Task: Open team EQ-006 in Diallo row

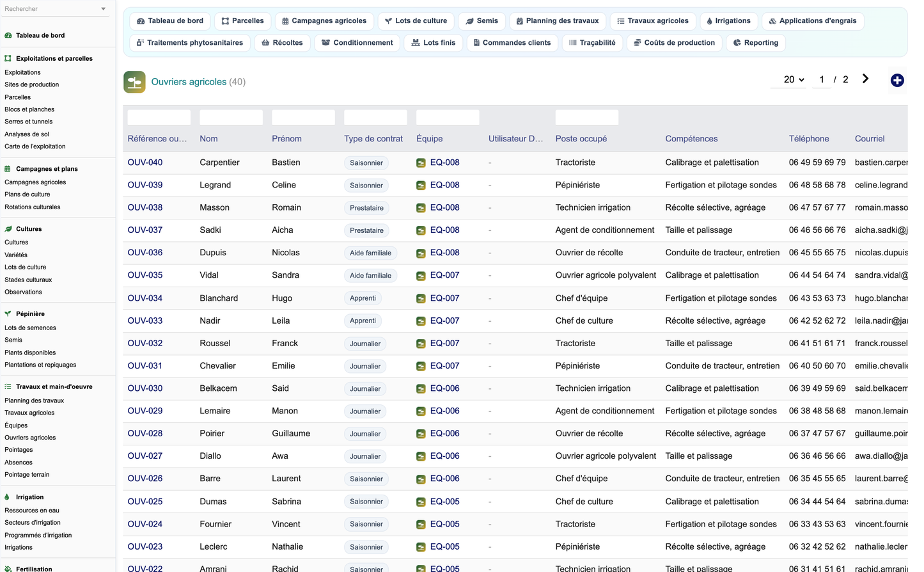Action: (444, 456)
